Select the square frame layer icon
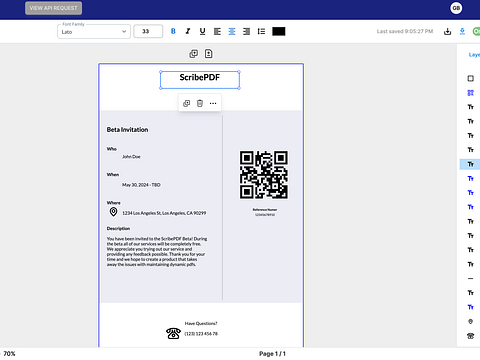The image size is (480, 360). 470,78
